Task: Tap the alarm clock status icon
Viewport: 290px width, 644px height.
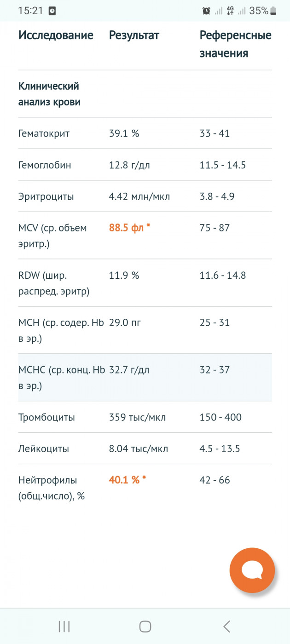Action: 207,11
